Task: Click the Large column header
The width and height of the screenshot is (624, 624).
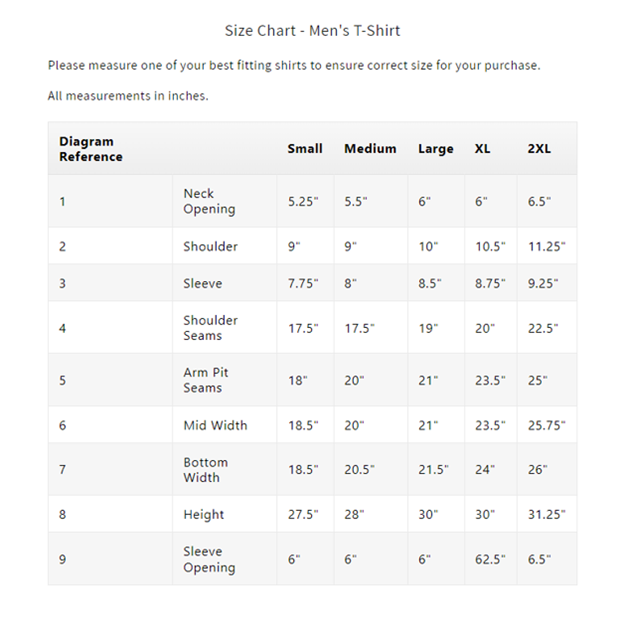Action: (435, 149)
